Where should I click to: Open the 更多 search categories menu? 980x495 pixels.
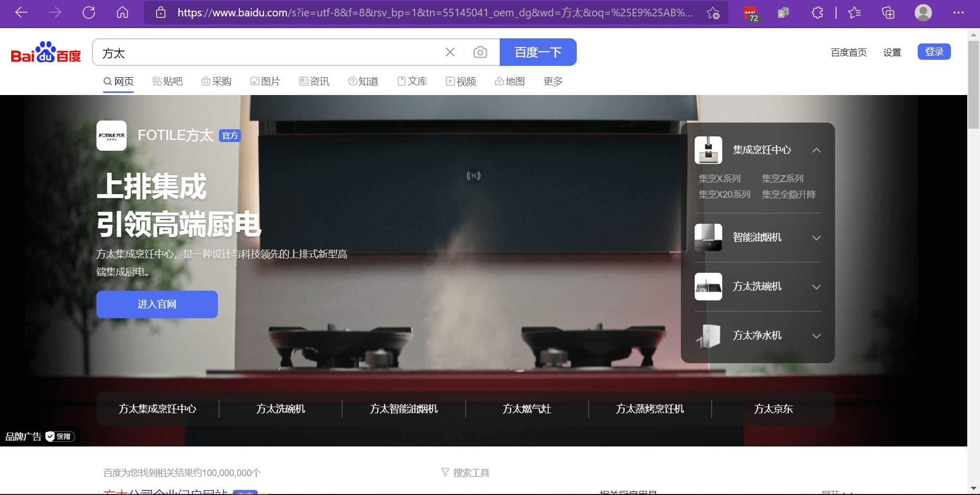pyautogui.click(x=553, y=81)
